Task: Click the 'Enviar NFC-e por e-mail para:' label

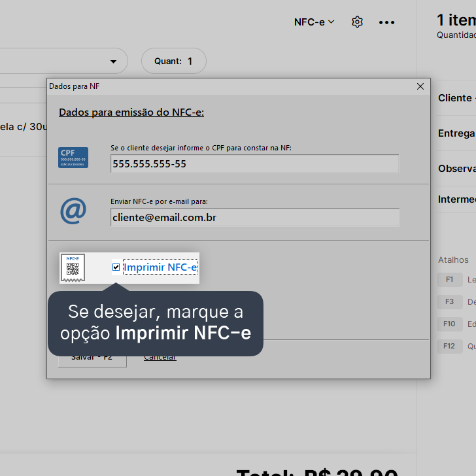Action: click(159, 201)
